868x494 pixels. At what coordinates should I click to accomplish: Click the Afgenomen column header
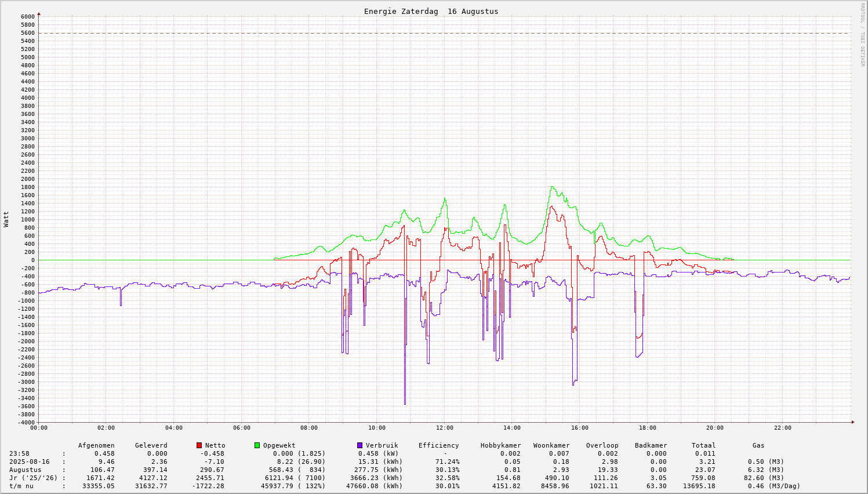pos(96,445)
